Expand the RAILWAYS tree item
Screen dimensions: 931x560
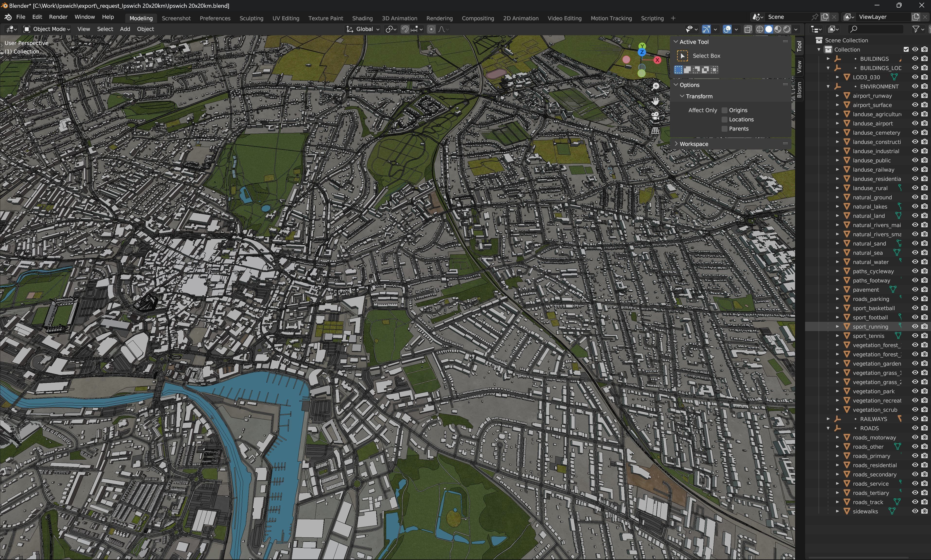[x=828, y=419]
